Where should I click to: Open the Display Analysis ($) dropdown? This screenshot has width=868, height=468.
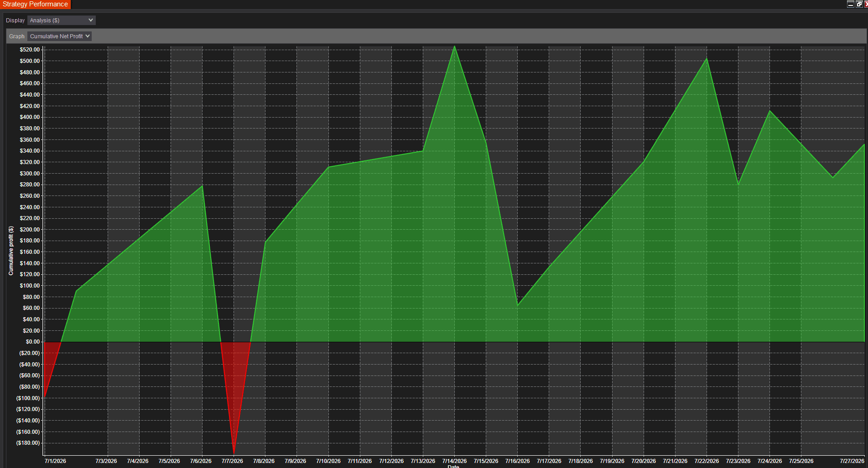(x=62, y=21)
